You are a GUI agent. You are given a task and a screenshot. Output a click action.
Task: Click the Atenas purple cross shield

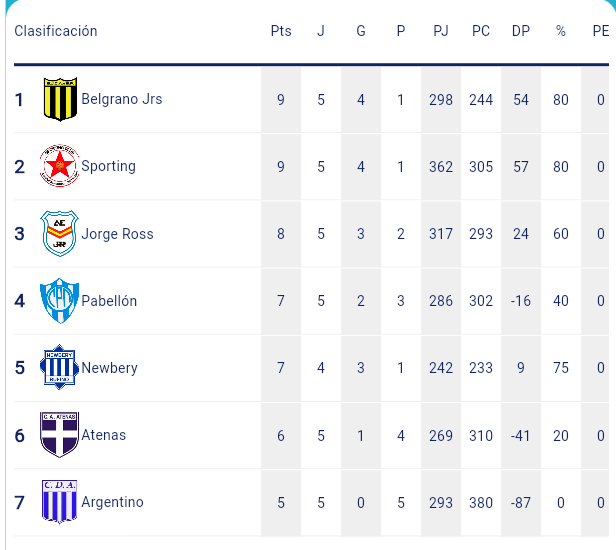click(59, 434)
